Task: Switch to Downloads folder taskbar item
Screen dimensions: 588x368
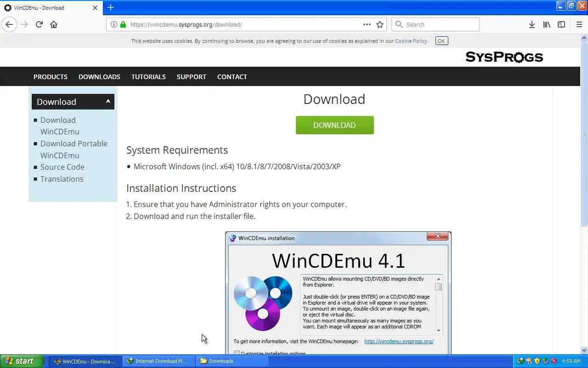Action: [x=232, y=361]
